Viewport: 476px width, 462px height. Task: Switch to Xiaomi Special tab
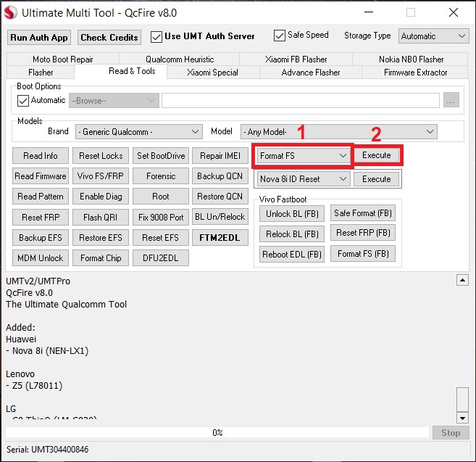(212, 73)
